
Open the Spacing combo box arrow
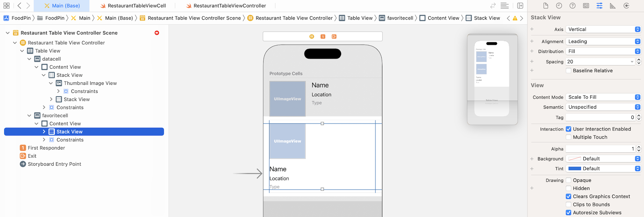tap(632, 62)
